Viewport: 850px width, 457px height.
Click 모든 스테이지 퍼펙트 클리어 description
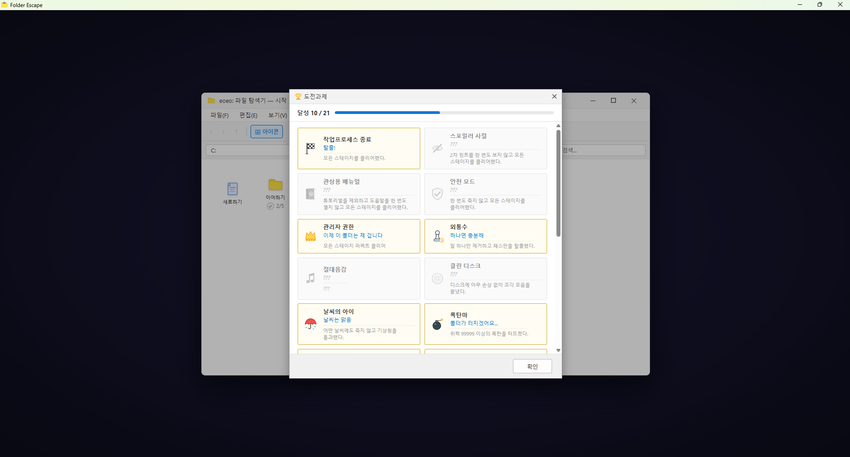coord(354,246)
